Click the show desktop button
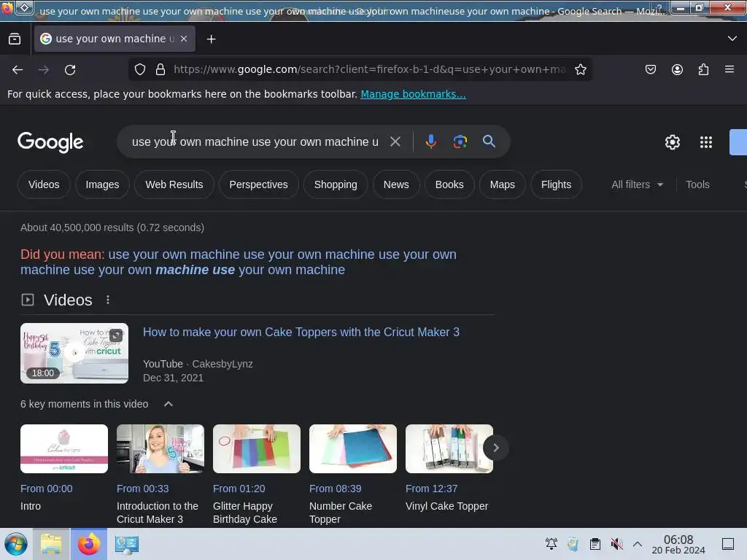747x560 pixels. pyautogui.click(x=728, y=544)
